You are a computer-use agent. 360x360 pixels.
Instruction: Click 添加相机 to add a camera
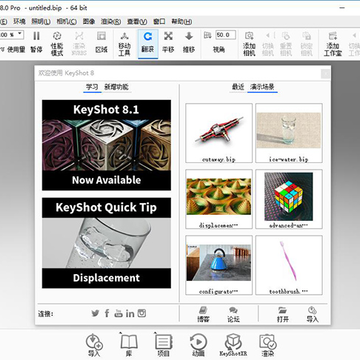tap(249, 43)
